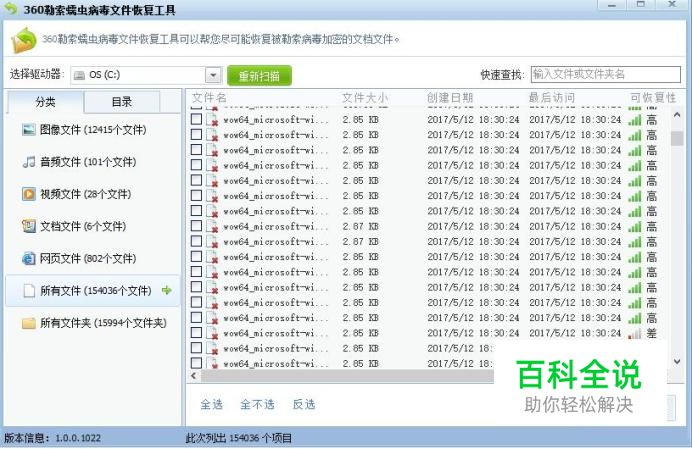Click the 反选 link
This screenshot has width=692, height=449.
[304, 404]
